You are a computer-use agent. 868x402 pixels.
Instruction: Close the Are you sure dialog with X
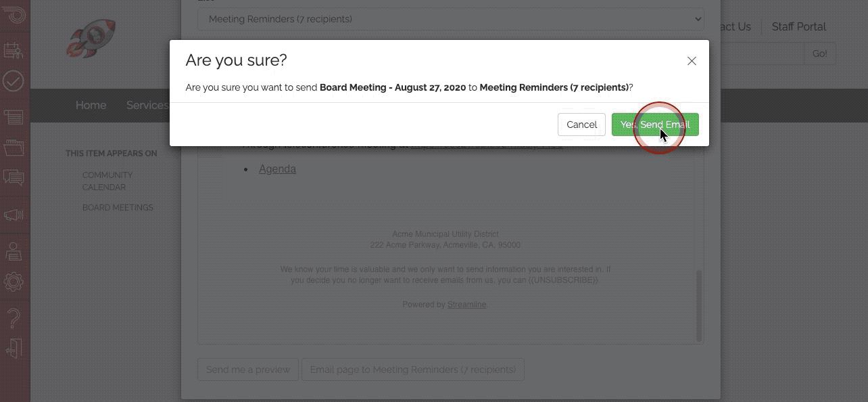tap(692, 61)
